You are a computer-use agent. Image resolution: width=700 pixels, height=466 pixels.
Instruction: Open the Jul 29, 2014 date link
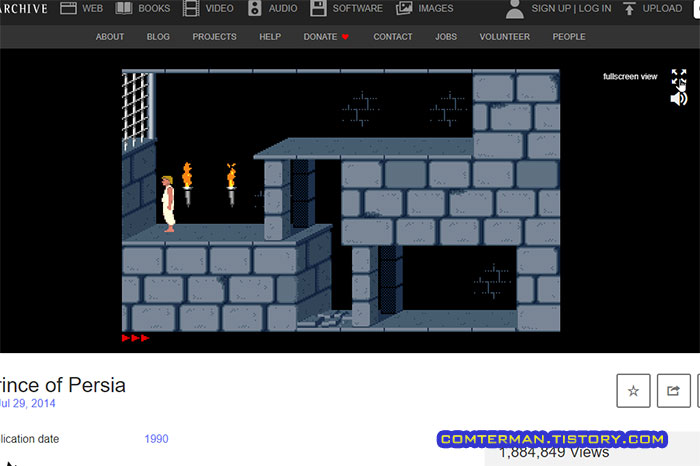tap(28, 404)
